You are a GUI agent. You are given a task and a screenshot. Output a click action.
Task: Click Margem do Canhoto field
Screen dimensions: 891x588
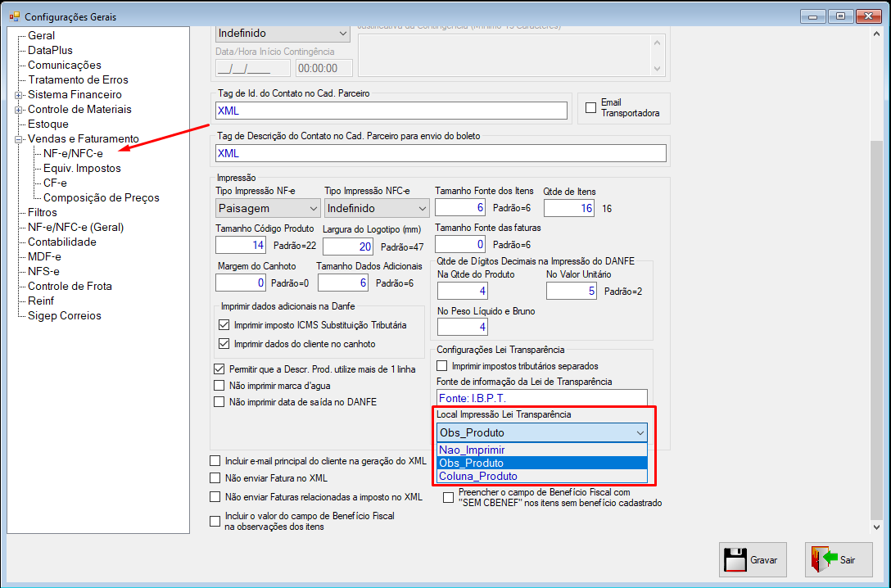point(241,283)
